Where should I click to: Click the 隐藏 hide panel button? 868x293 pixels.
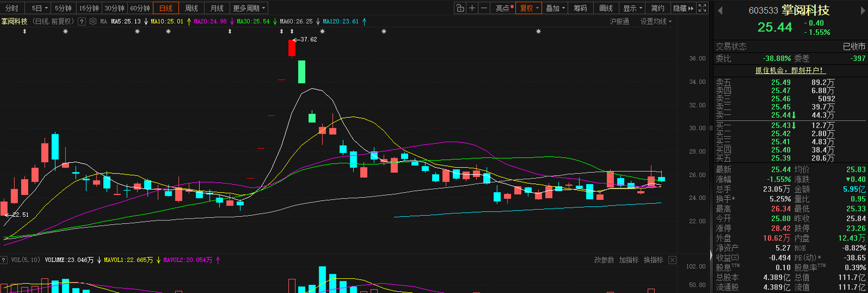683,8
